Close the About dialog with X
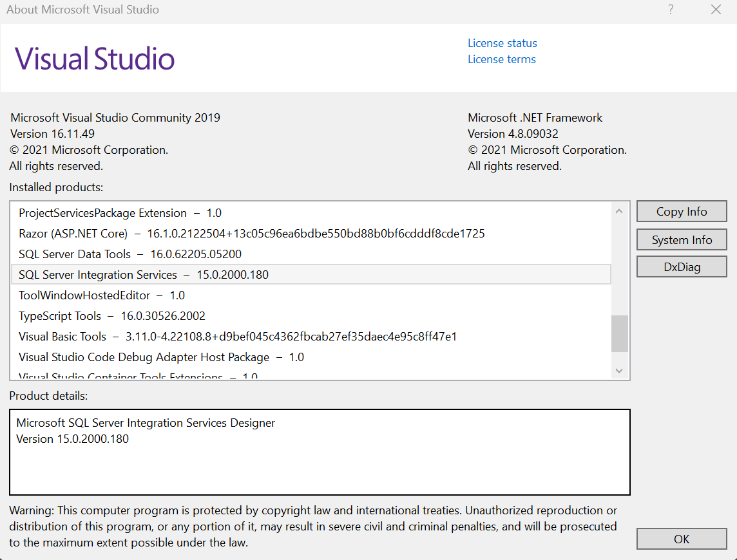This screenshot has height=560, width=737. click(716, 10)
